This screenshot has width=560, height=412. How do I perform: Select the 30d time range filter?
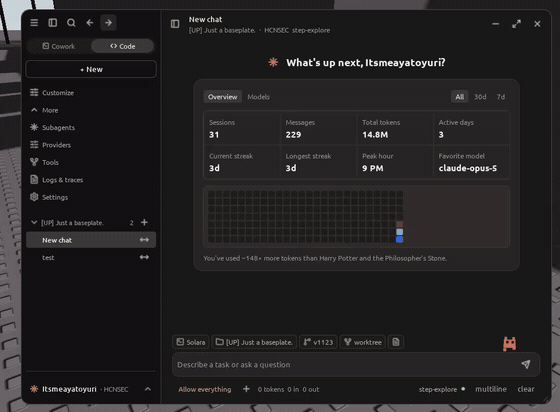click(x=480, y=97)
